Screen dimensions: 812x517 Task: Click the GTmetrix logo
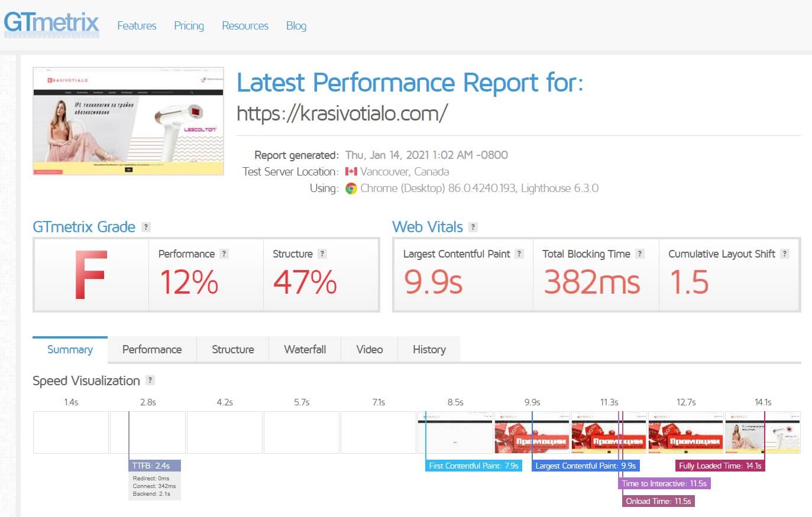pos(51,24)
